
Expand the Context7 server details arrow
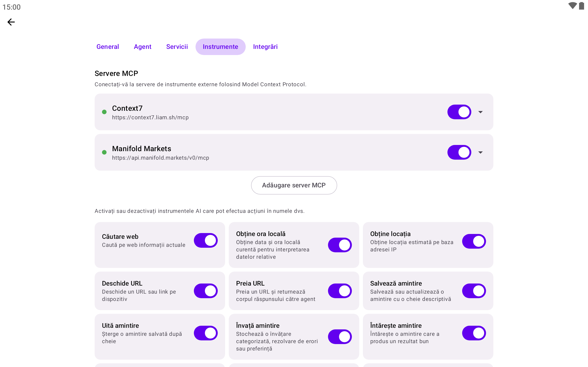(480, 112)
